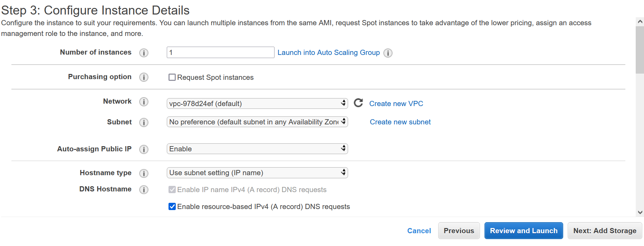Toggle Enable IP name IPv4 DNS requests checkbox
The image size is (644, 246).
click(172, 190)
